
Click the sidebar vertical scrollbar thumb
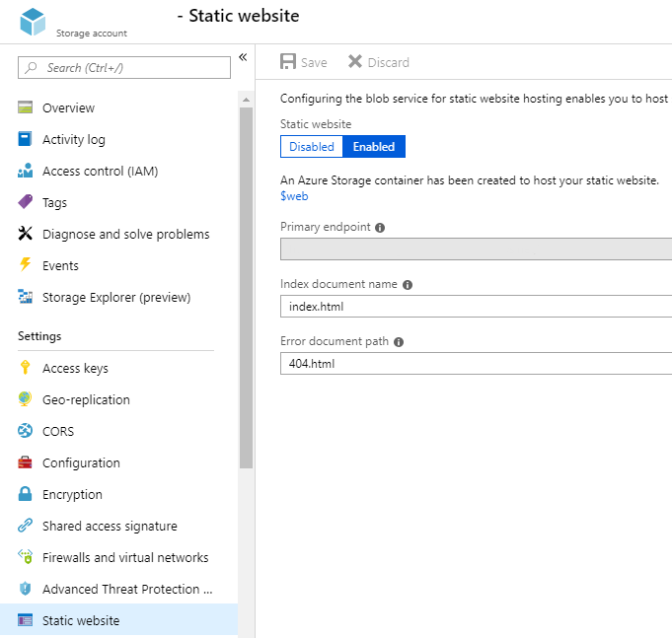pos(246,288)
